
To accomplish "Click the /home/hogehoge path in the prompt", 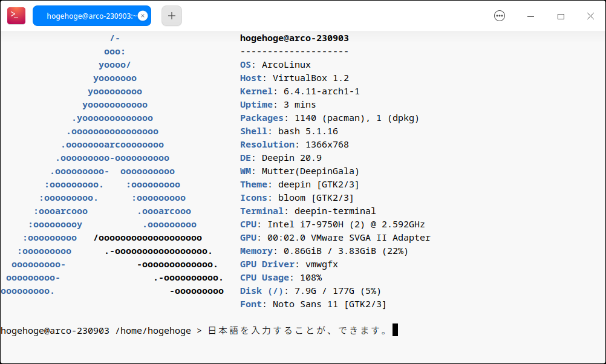I will pyautogui.click(x=153, y=331).
